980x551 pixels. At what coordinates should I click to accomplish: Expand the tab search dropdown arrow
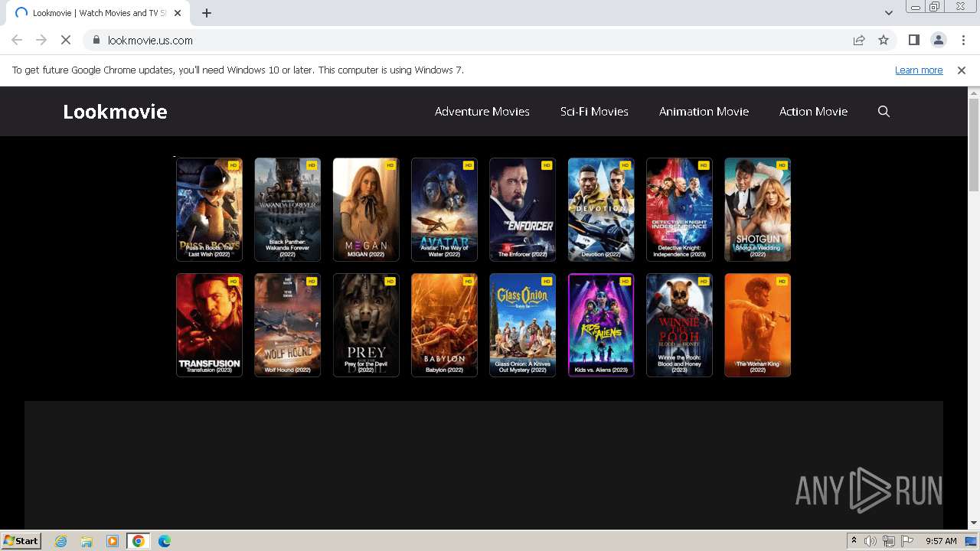tap(889, 13)
